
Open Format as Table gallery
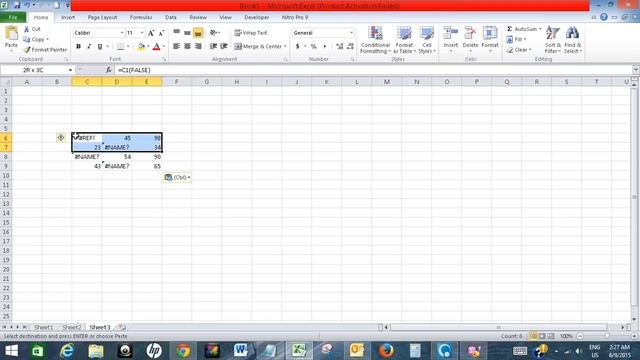pos(404,40)
